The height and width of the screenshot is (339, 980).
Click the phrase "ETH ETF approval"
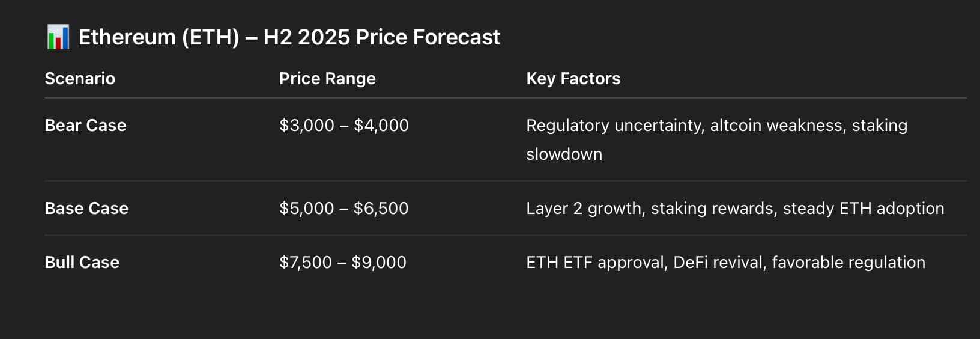(596, 263)
